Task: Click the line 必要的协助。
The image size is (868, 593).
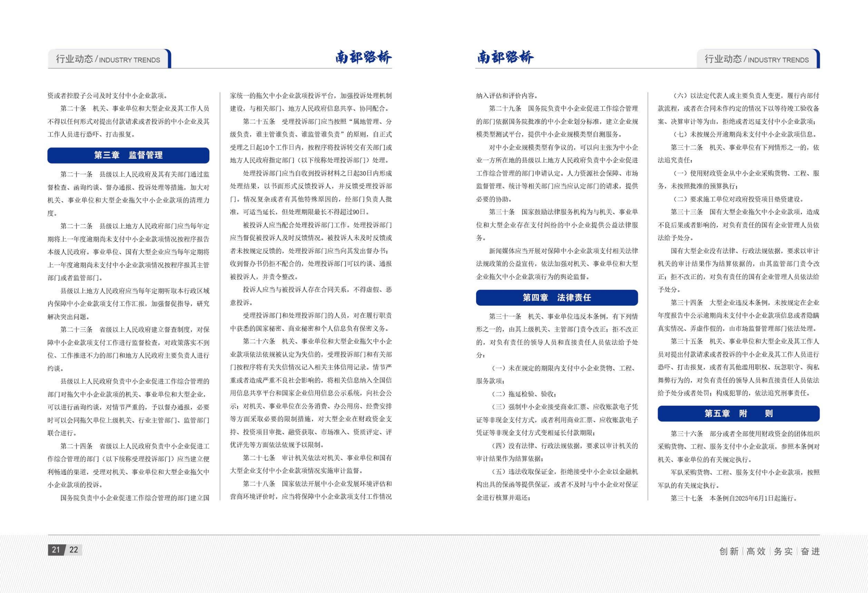Action: [x=494, y=199]
